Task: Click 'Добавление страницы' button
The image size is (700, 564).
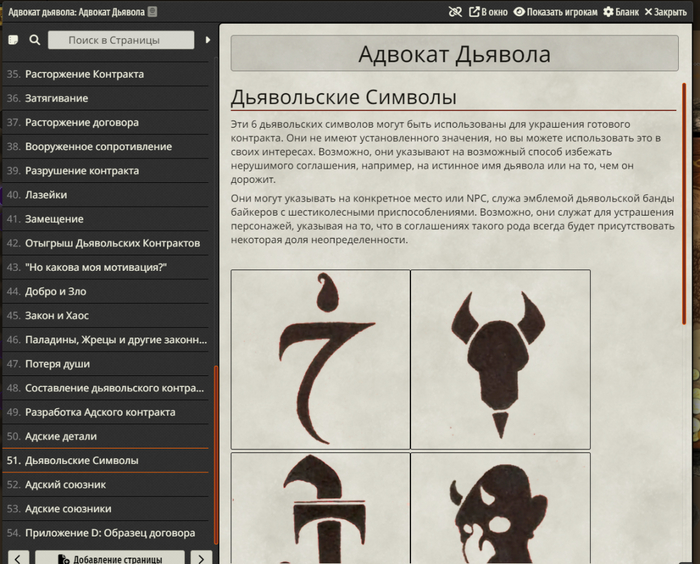Action: (x=110, y=558)
